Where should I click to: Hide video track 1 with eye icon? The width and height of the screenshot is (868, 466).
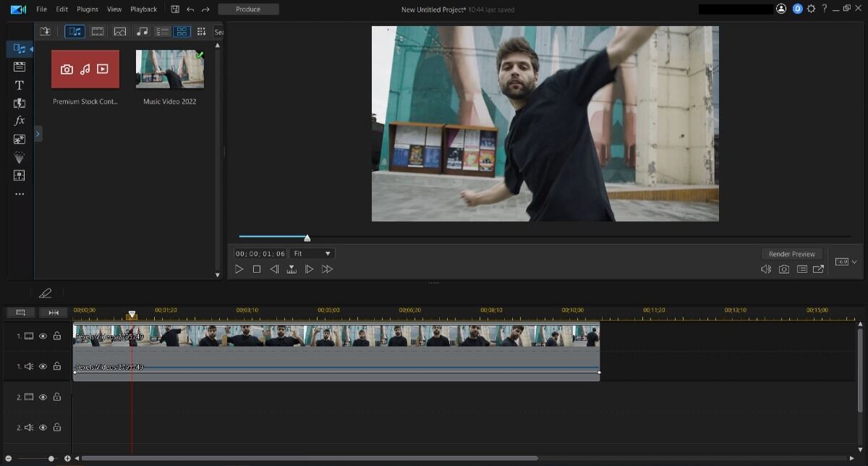43,336
